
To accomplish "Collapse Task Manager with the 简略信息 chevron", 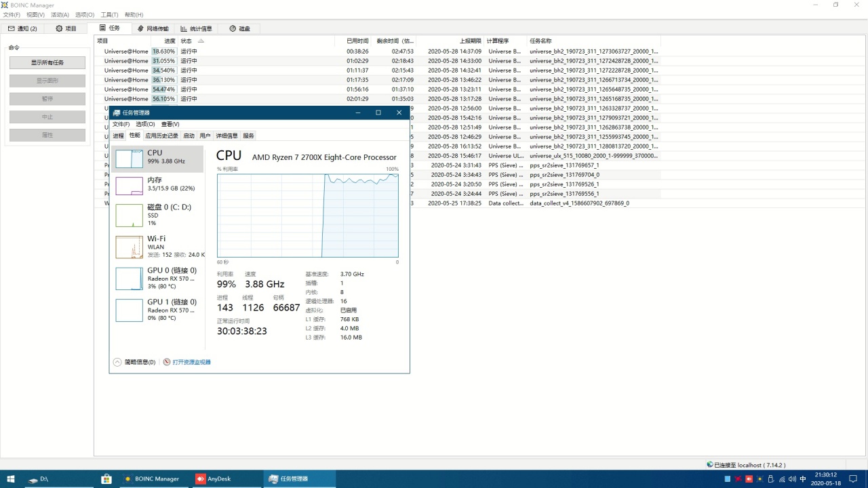I will (117, 362).
